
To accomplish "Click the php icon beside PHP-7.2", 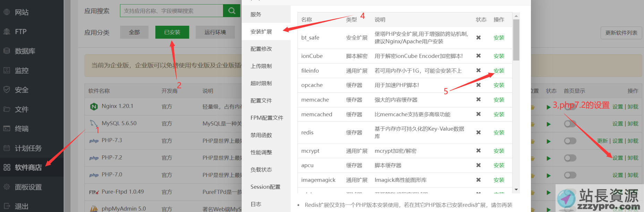I will point(94,158).
